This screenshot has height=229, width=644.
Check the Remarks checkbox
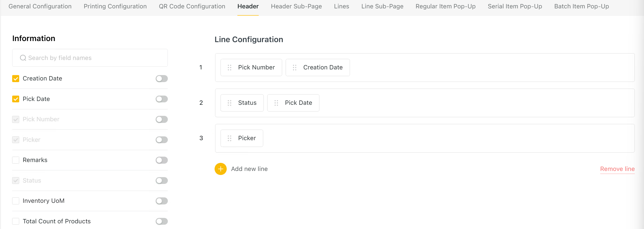click(16, 160)
